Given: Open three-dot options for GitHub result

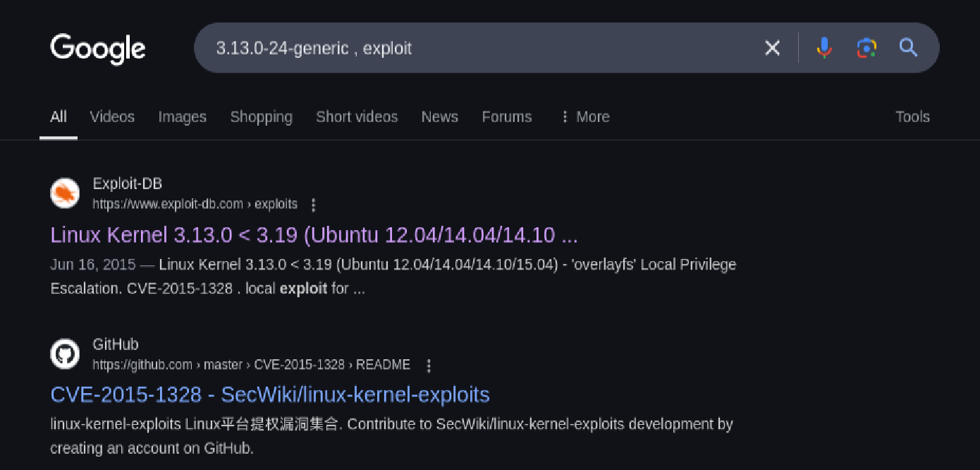Looking at the screenshot, I should (x=429, y=366).
